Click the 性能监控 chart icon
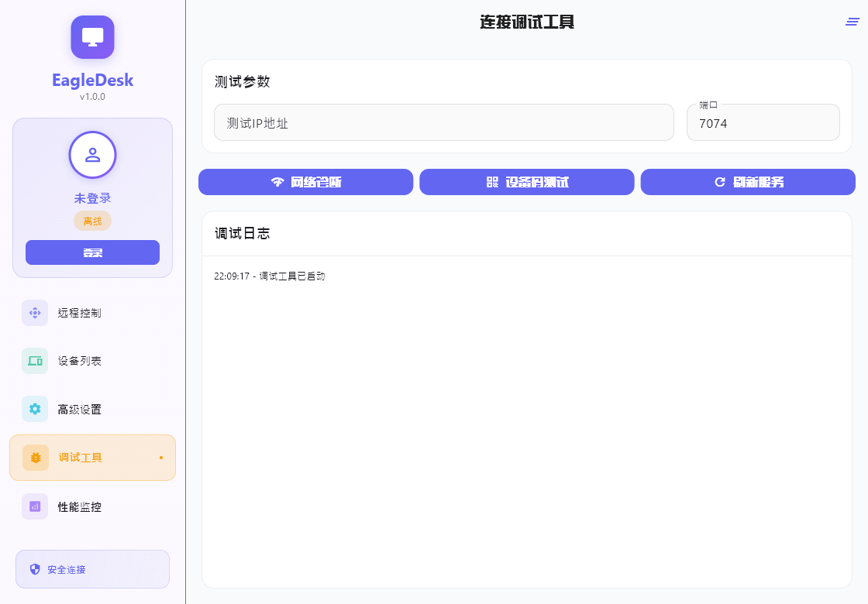This screenshot has width=868, height=604. [x=35, y=506]
